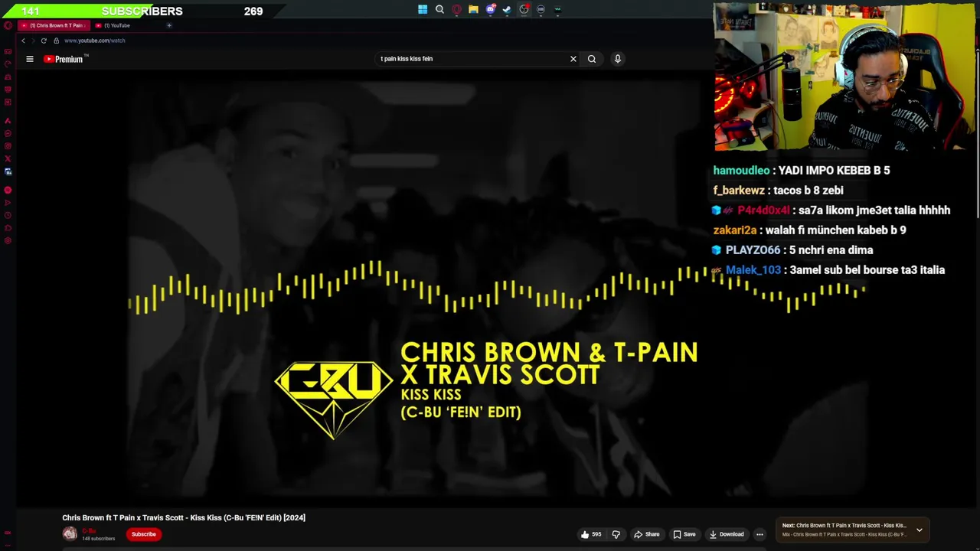The image size is (980, 551).
Task: Open X (Twitter) in Opera sidebar
Action: [8, 159]
